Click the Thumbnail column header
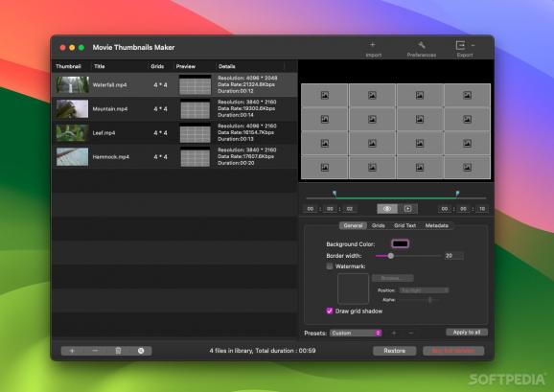The image size is (554, 392). coord(68,66)
